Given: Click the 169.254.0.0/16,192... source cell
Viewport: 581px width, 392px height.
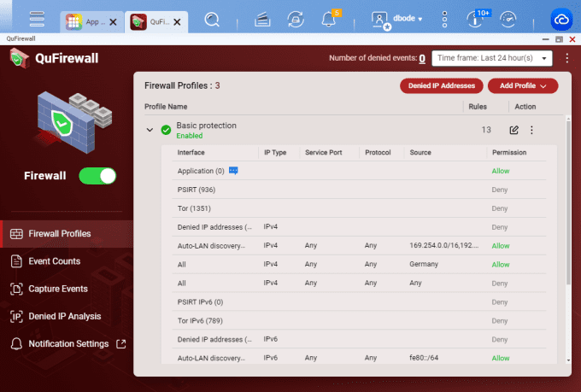Looking at the screenshot, I should pos(444,245).
